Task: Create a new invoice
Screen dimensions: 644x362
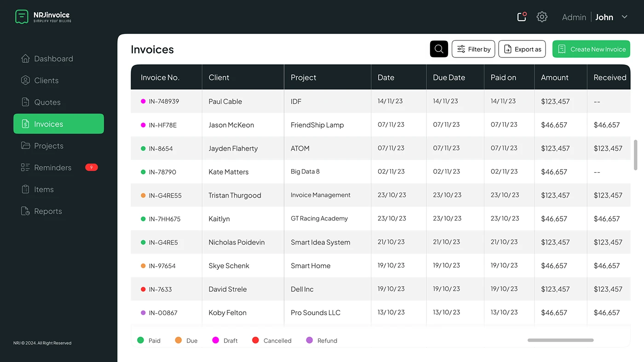Action: 591,49
